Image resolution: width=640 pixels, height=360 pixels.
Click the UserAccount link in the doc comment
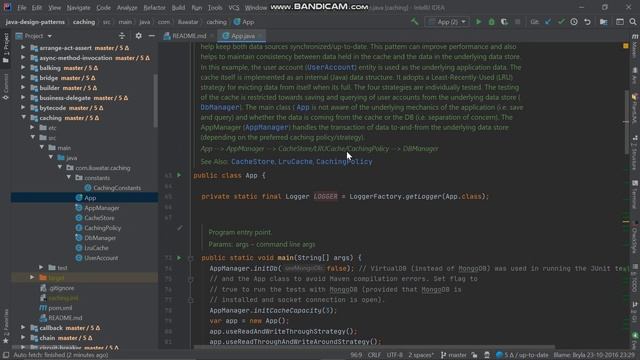(x=331, y=67)
